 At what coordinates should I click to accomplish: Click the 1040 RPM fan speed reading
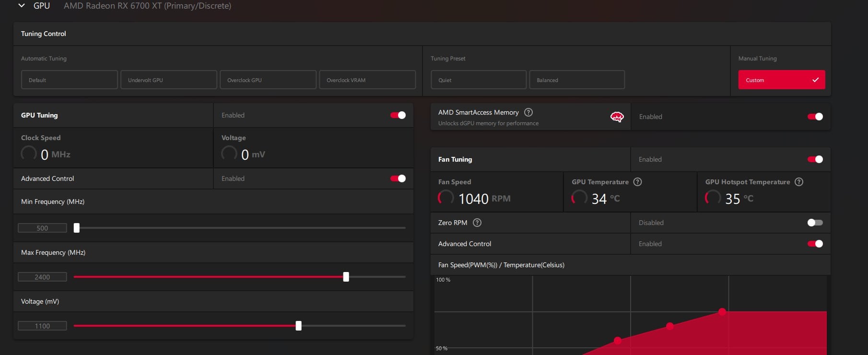coord(484,199)
